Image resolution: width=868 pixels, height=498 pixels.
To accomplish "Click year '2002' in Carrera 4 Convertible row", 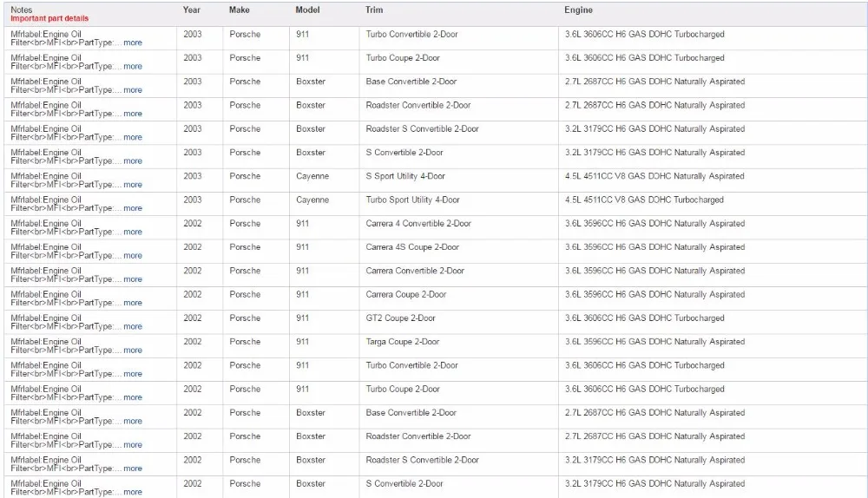I will click(x=193, y=224).
